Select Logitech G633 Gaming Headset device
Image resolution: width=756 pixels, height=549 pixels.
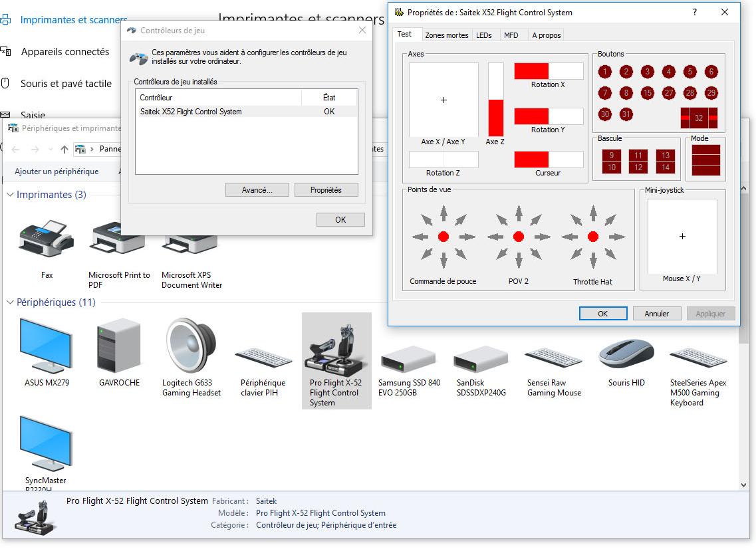[191, 357]
